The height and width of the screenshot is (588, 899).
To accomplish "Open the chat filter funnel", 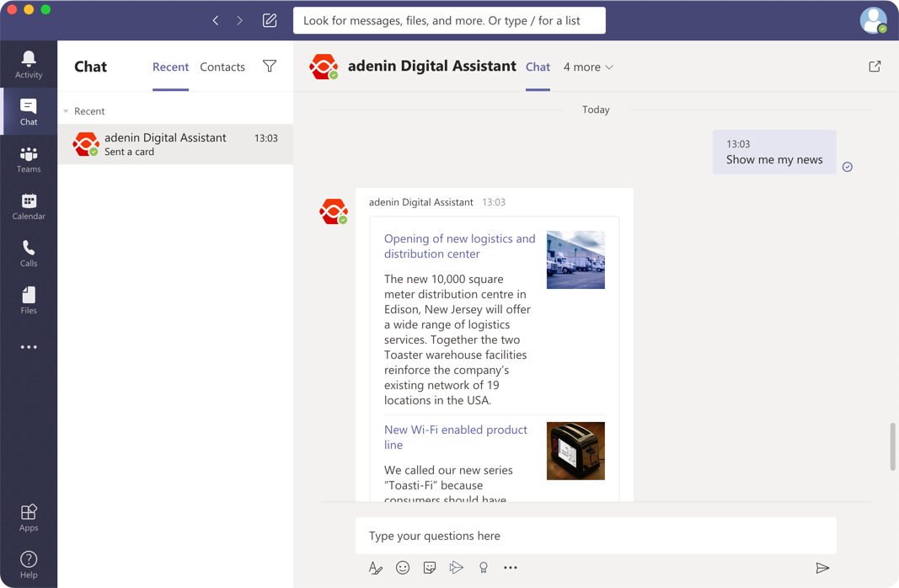I will coord(270,66).
